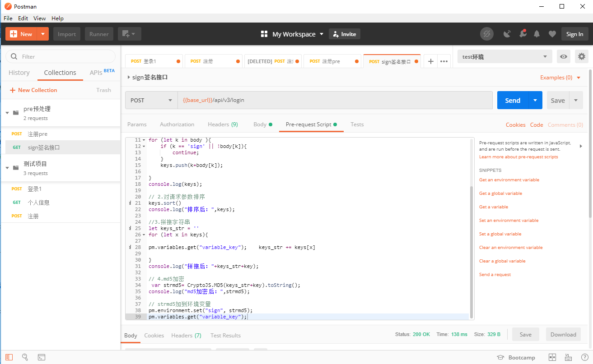The height and width of the screenshot is (364, 593).
Task: Fold code at line 12
Action: [x=144, y=147]
